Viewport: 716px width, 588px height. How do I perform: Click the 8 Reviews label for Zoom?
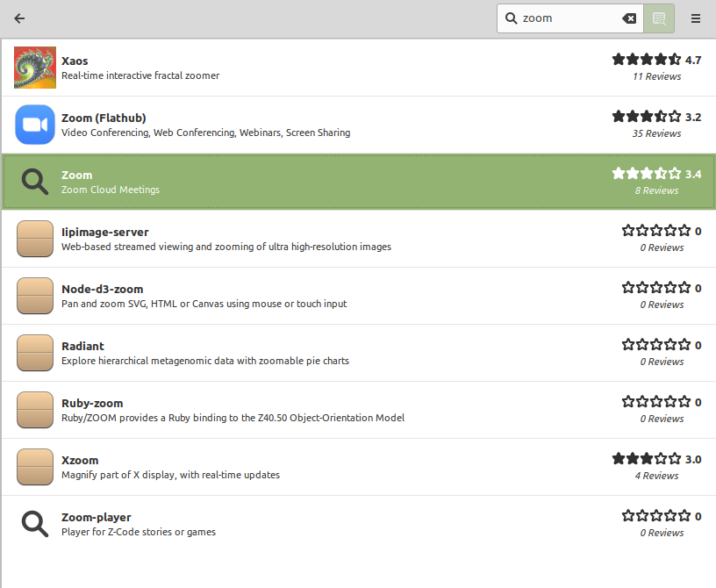click(x=656, y=190)
